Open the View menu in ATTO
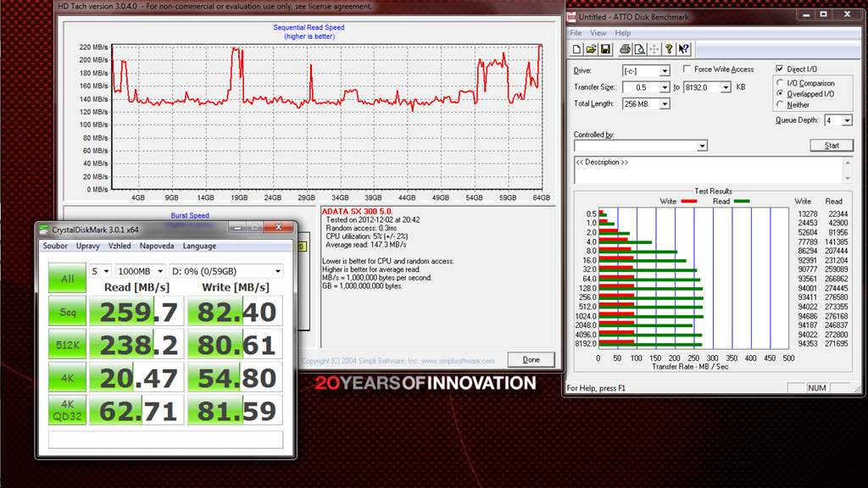868x488 pixels. click(598, 33)
